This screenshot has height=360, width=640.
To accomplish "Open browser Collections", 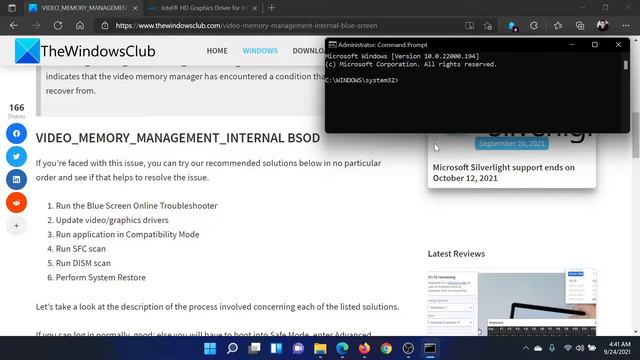I will coord(580,26).
